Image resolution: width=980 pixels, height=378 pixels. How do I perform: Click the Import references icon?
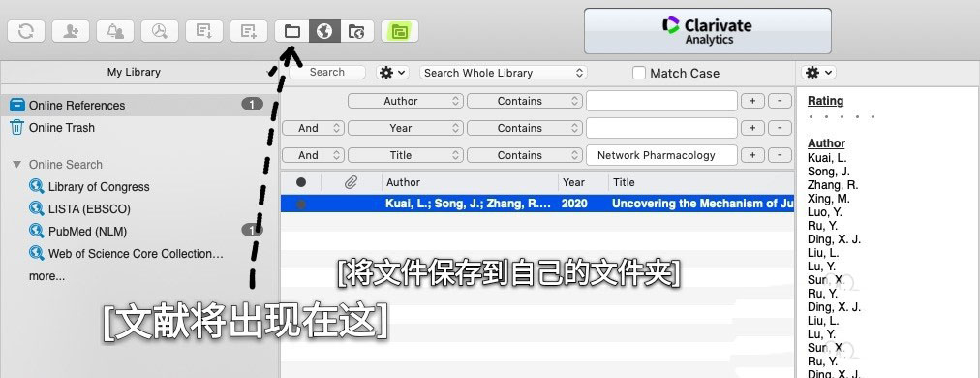coord(204,31)
